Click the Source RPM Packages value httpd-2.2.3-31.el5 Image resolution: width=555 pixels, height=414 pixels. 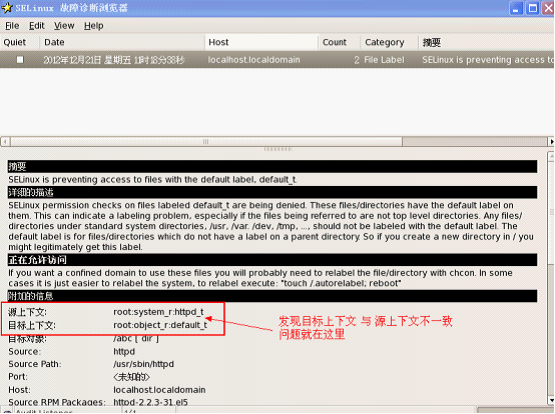pyautogui.click(x=150, y=402)
